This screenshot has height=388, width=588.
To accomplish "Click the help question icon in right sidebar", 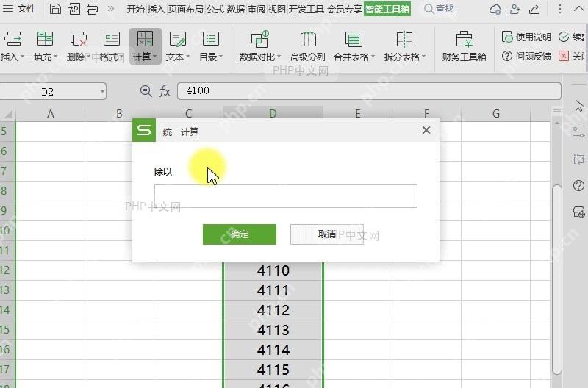I will pyautogui.click(x=579, y=185).
